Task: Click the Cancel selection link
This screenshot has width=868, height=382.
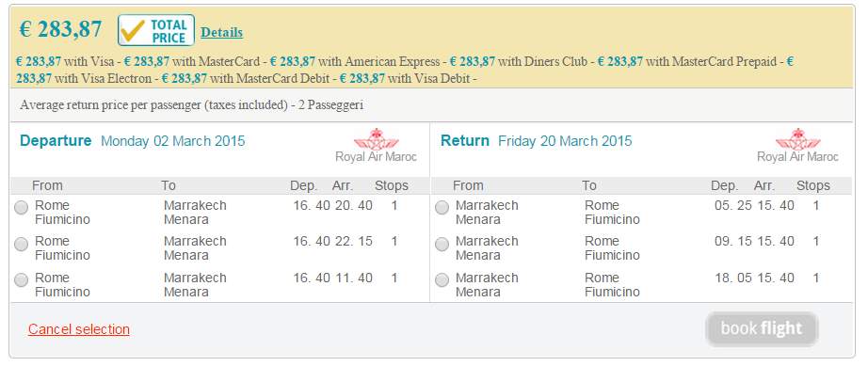Action: [x=79, y=329]
